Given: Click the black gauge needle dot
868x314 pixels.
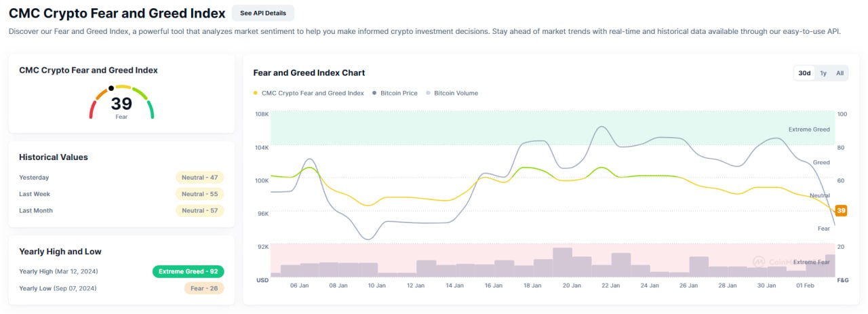Looking at the screenshot, I should coord(111,88).
